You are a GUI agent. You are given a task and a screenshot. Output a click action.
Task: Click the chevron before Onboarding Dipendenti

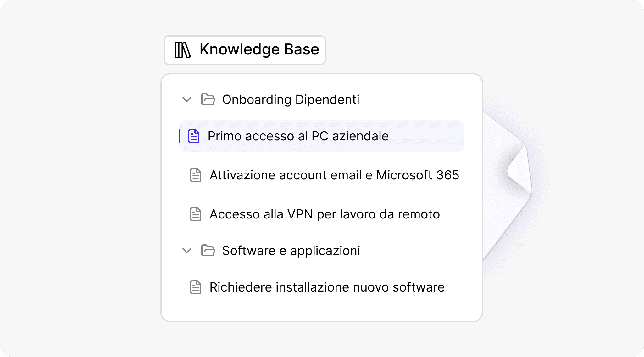(186, 99)
